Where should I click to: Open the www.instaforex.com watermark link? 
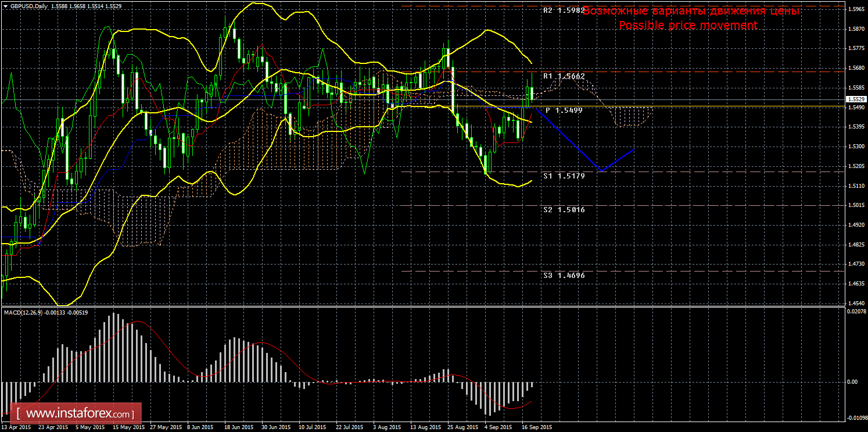click(x=78, y=414)
